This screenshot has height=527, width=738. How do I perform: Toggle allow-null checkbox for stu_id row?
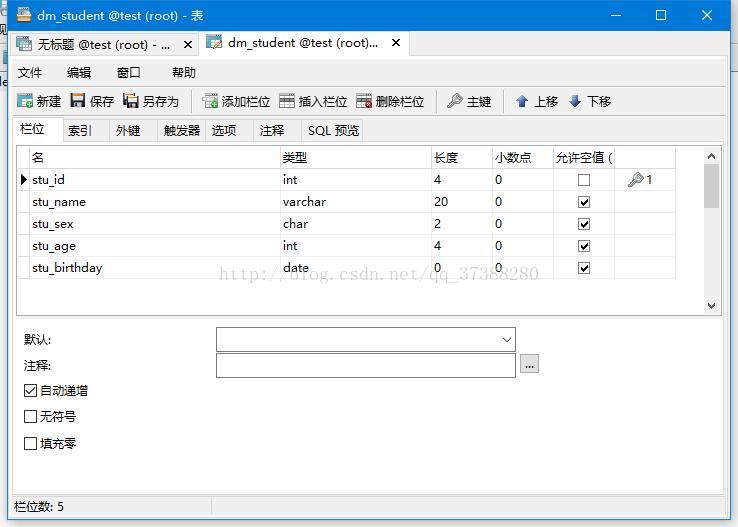(x=584, y=180)
